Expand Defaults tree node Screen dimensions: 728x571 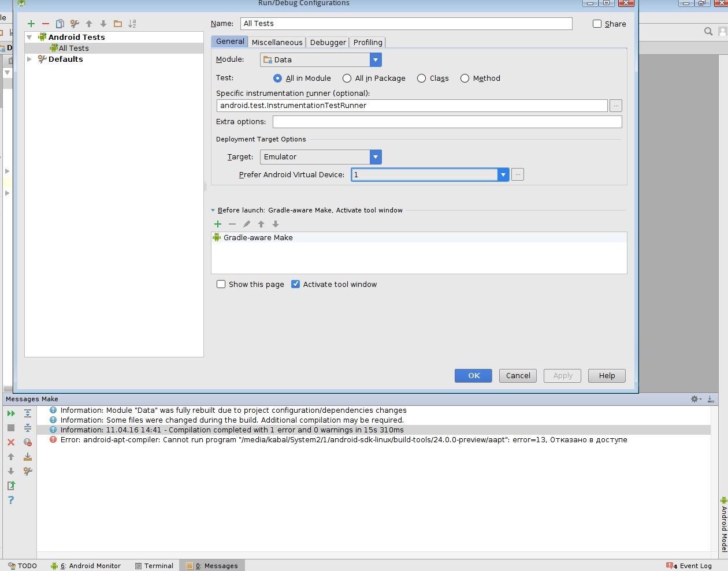click(x=29, y=59)
